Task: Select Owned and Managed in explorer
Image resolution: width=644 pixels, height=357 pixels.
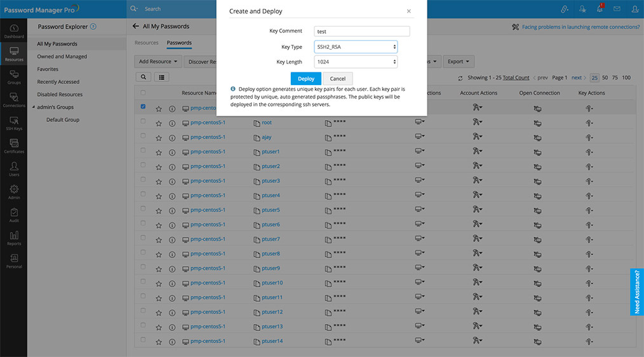Action: pos(62,57)
